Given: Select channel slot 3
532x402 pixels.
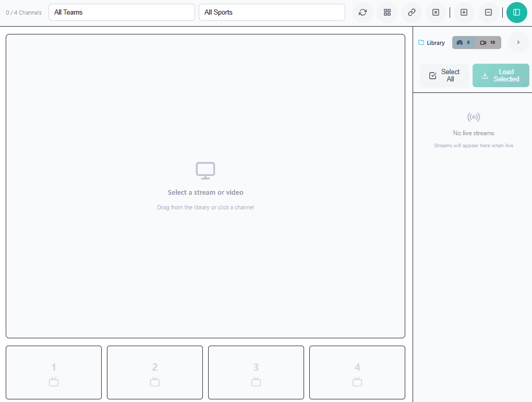Looking at the screenshot, I should pyautogui.click(x=256, y=372).
